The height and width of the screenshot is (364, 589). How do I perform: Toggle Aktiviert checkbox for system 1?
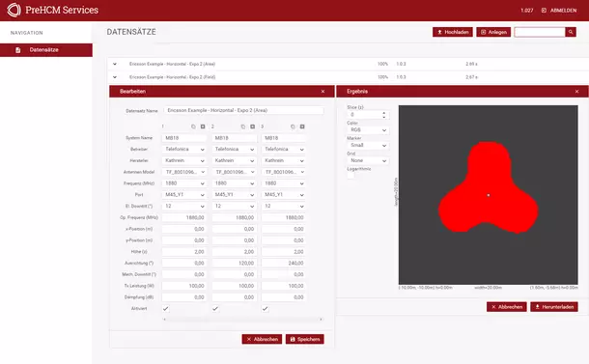coord(166,308)
